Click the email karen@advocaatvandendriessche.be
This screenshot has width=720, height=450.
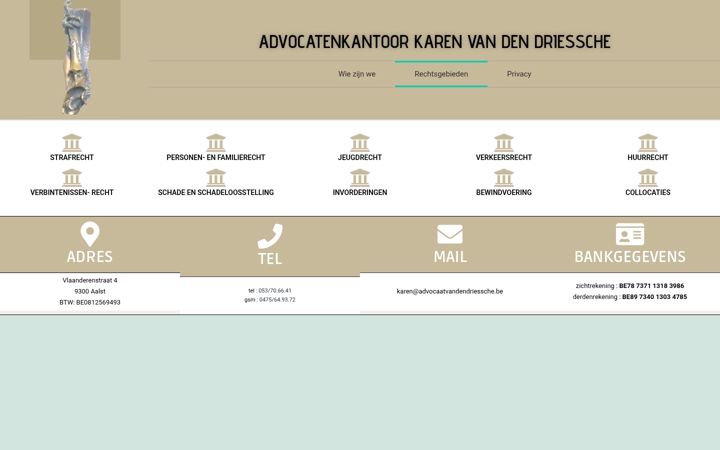click(450, 291)
